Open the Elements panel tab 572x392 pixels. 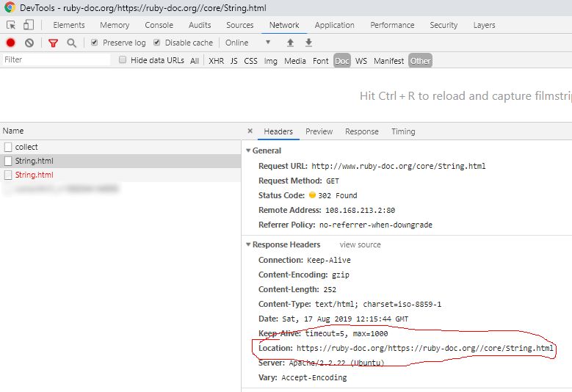(x=68, y=25)
